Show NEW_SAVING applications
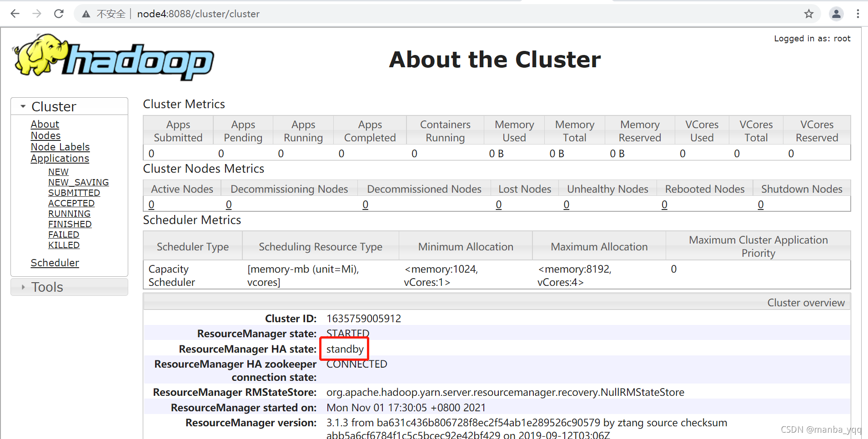The width and height of the screenshot is (868, 439). coord(79,182)
